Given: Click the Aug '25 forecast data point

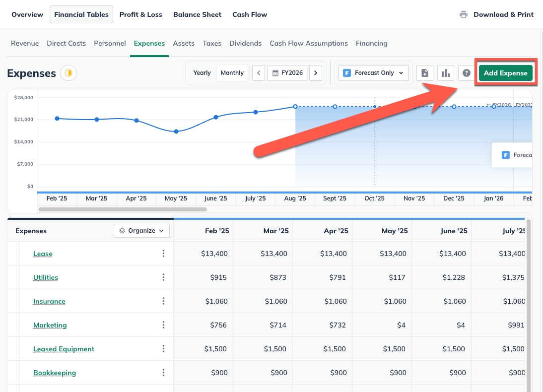Looking at the screenshot, I should [295, 107].
